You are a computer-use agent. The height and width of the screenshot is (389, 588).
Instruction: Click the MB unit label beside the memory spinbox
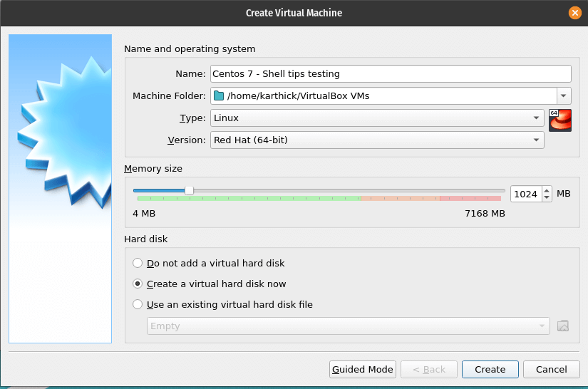tap(564, 194)
